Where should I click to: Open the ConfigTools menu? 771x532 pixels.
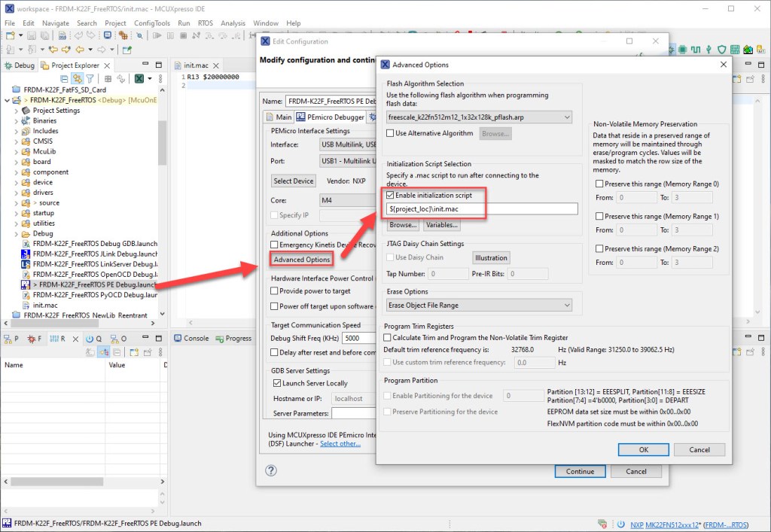pyautogui.click(x=151, y=23)
